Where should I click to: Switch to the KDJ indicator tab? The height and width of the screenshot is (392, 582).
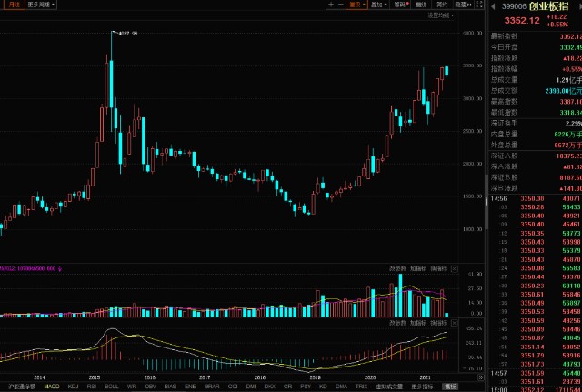tap(73, 387)
